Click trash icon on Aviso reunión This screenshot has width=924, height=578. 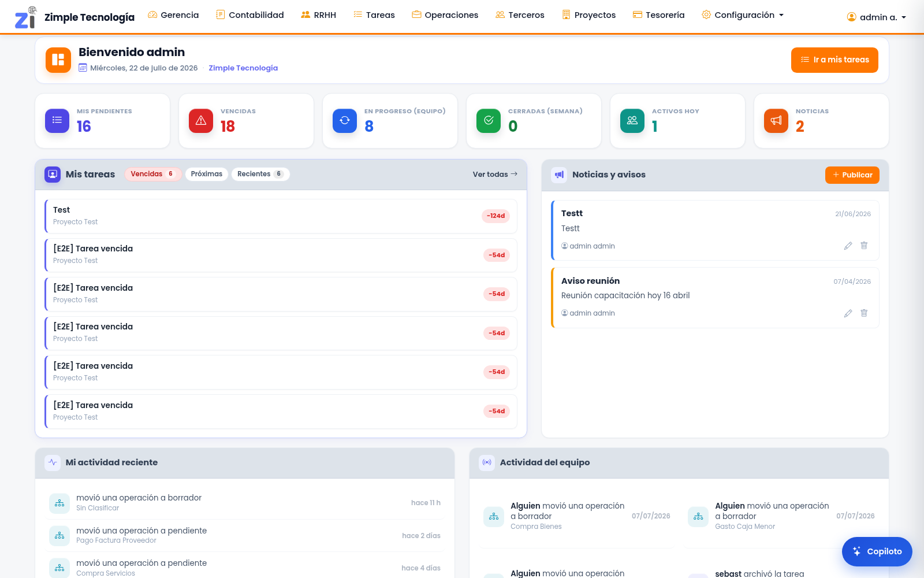[x=864, y=313]
